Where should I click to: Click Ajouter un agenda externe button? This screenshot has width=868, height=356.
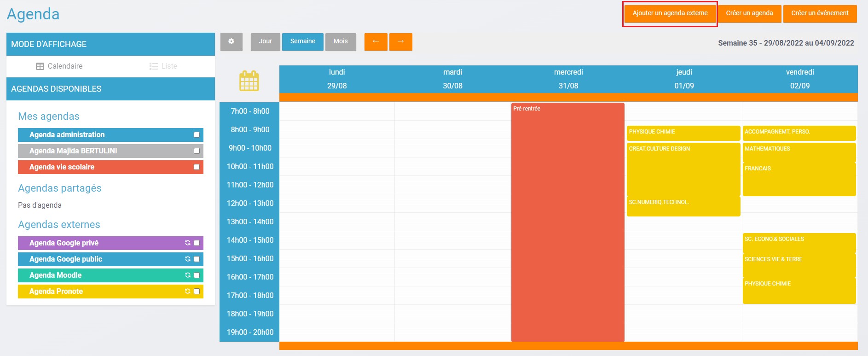coord(670,13)
